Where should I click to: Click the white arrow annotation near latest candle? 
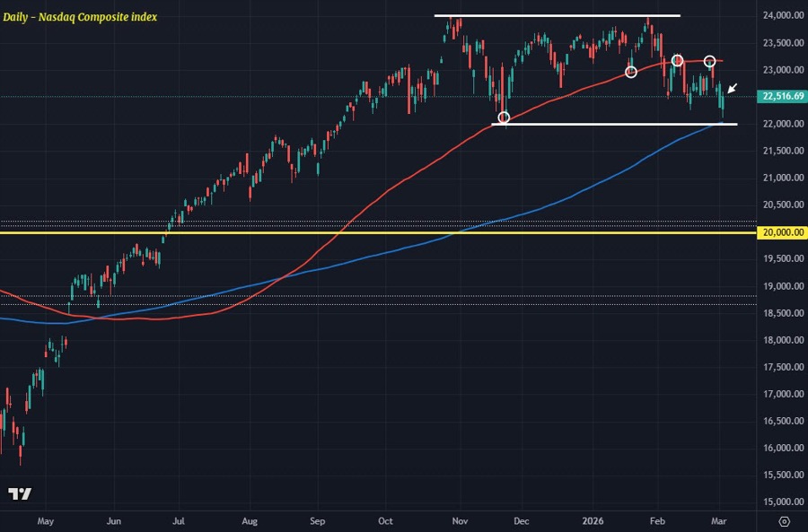(x=733, y=89)
